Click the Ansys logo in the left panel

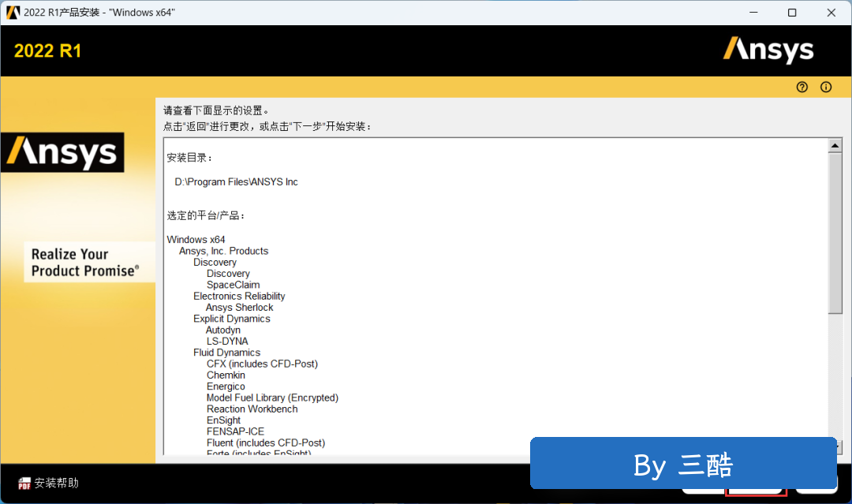(x=62, y=152)
